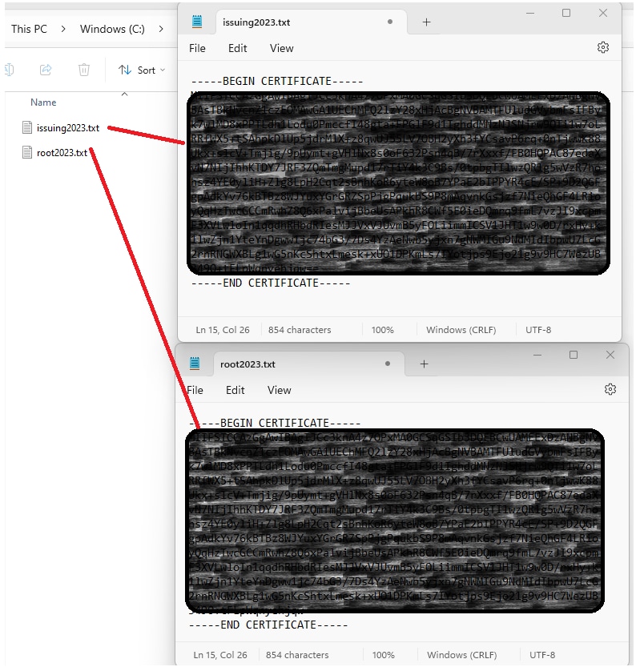Click Notepad app icon in issuing2023.txt window
644x671 pixels.
(197, 22)
